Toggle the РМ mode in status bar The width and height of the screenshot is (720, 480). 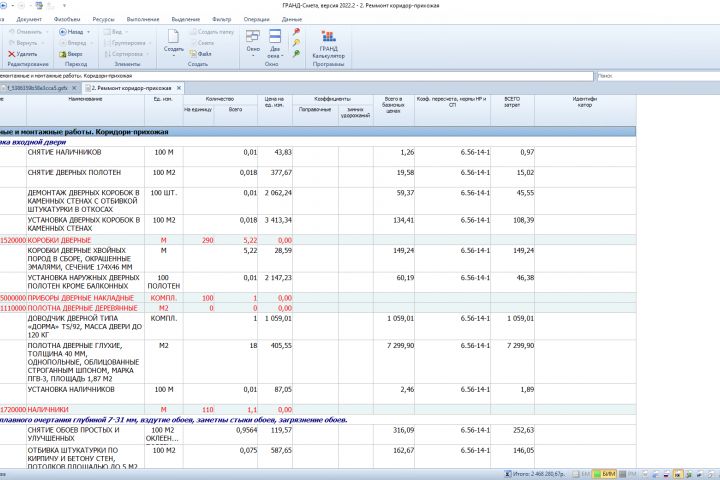(628, 474)
